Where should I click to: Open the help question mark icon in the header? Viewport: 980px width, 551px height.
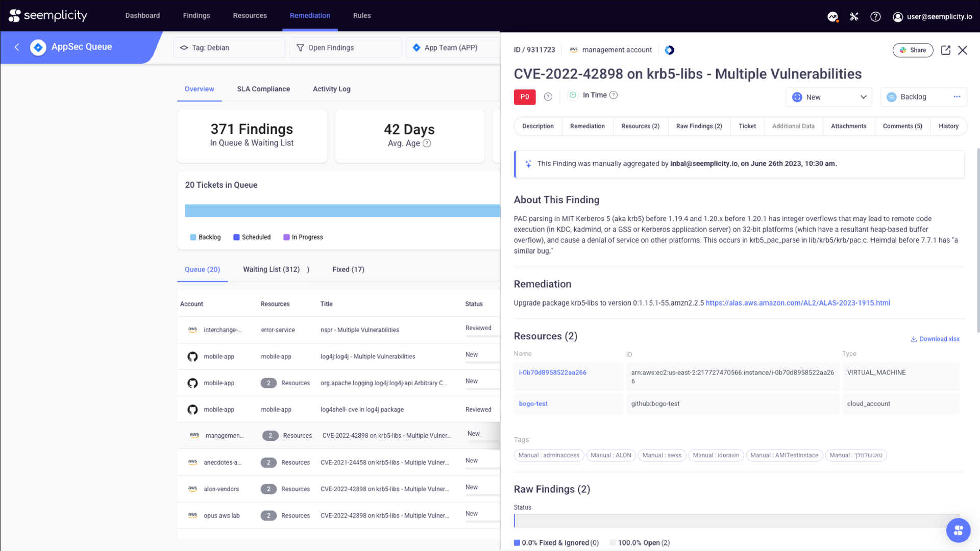(x=875, y=16)
